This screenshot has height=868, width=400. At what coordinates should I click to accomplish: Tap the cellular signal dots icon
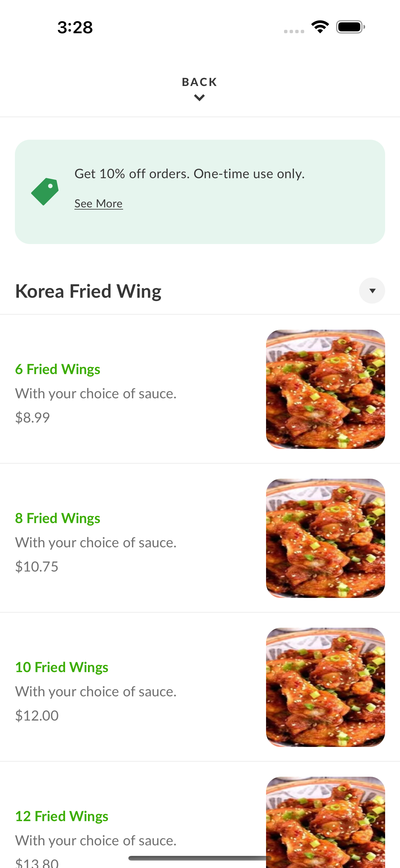point(294,31)
